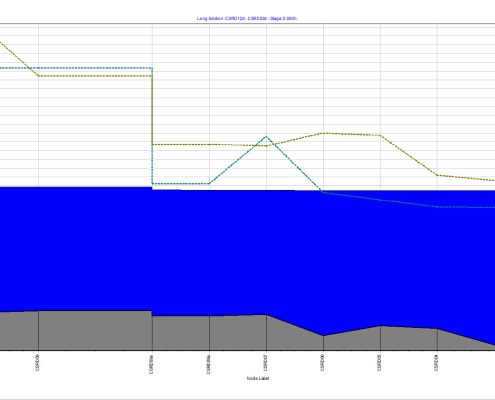Viewport: 495px width, 400px height.
Task: Select the CSRD07 node label on the axis
Action: (265, 363)
